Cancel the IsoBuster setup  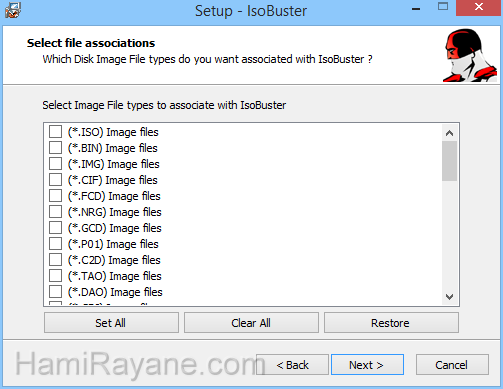[x=452, y=365]
